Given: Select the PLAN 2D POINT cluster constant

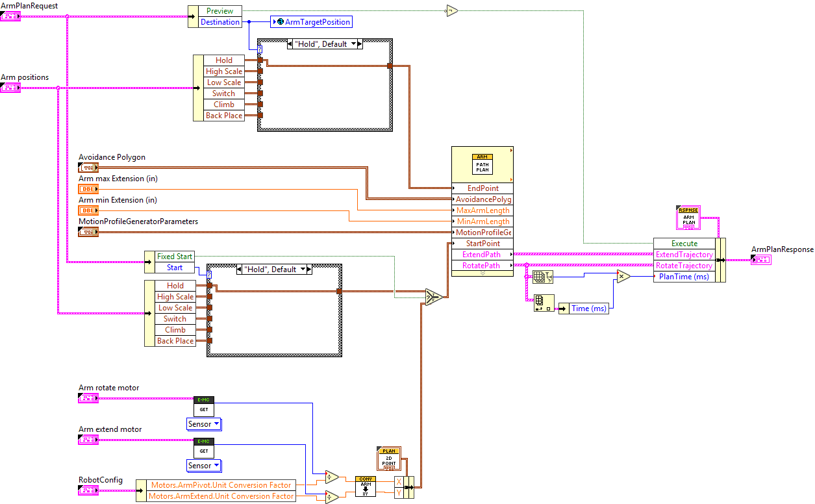Looking at the screenshot, I should (x=389, y=459).
